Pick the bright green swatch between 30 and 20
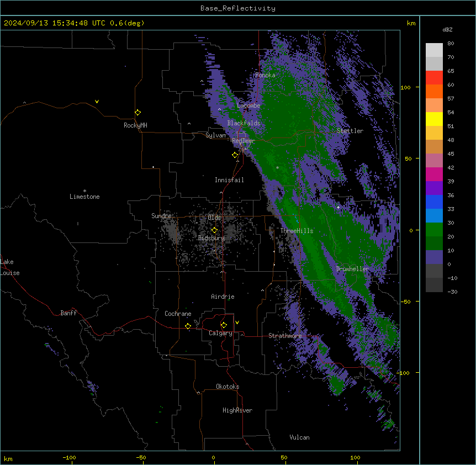The width and height of the screenshot is (476, 465). [x=434, y=230]
